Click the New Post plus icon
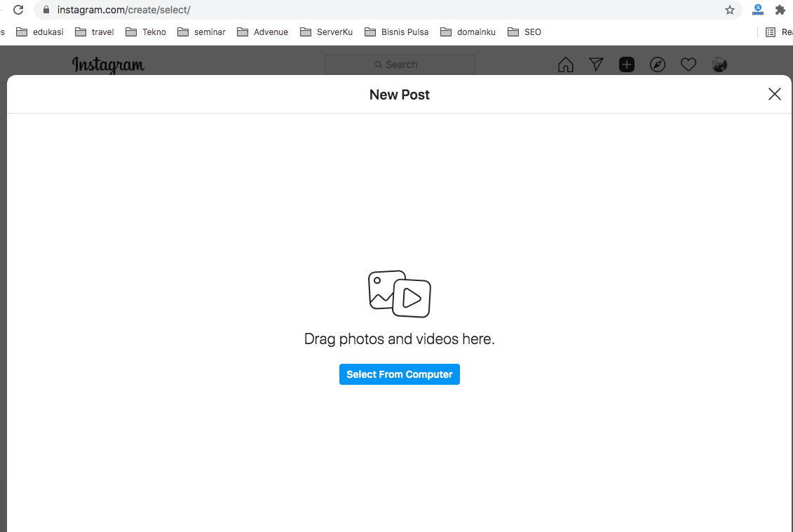Screen dimensions: 793x532 (627, 64)
